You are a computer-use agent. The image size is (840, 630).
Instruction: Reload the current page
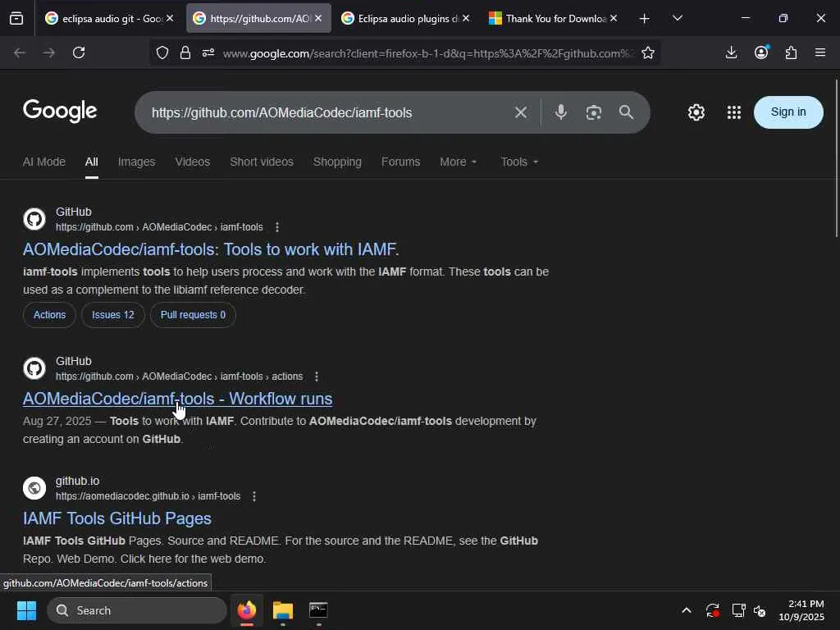click(79, 52)
